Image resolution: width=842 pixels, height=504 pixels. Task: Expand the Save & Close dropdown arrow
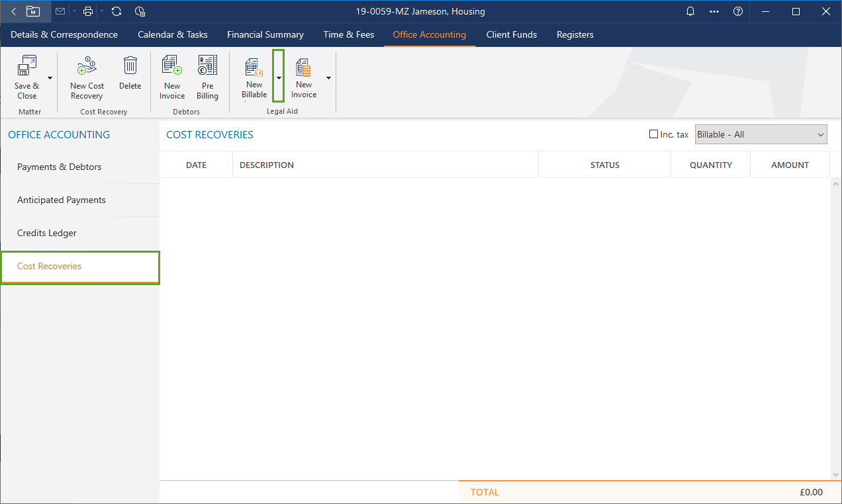point(50,77)
